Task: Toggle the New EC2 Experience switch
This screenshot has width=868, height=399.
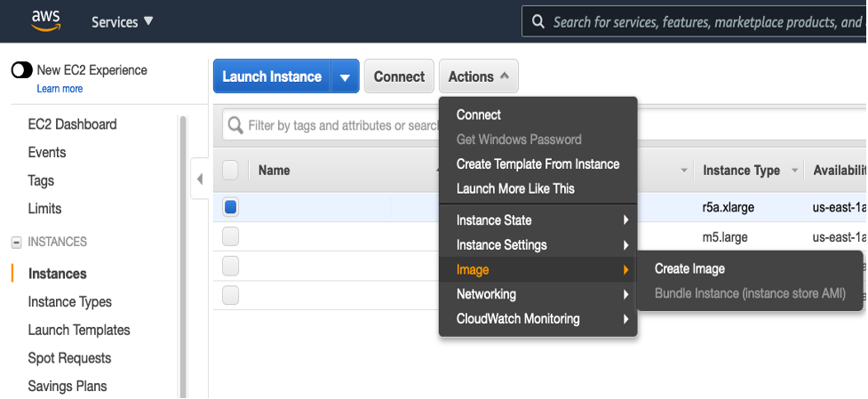Action: coord(22,70)
